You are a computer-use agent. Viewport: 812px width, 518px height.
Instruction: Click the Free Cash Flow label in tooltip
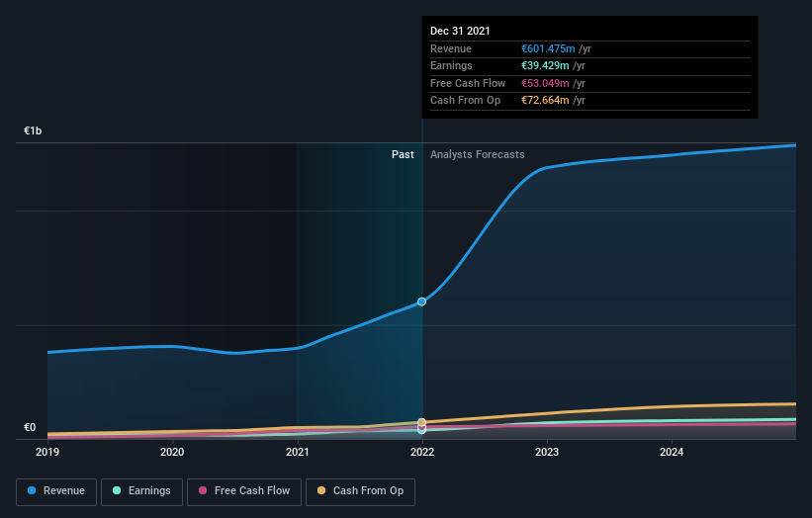click(468, 83)
